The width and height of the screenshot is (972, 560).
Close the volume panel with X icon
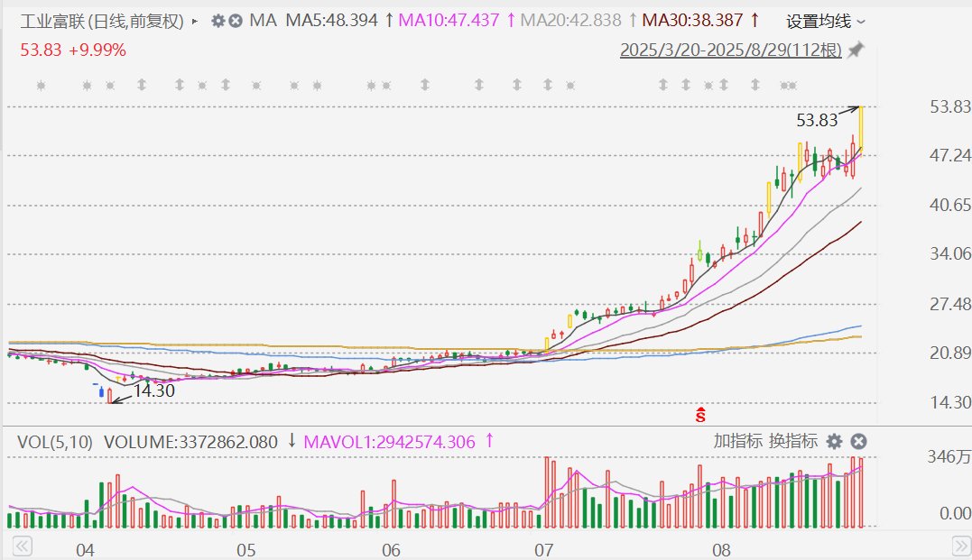(858, 442)
